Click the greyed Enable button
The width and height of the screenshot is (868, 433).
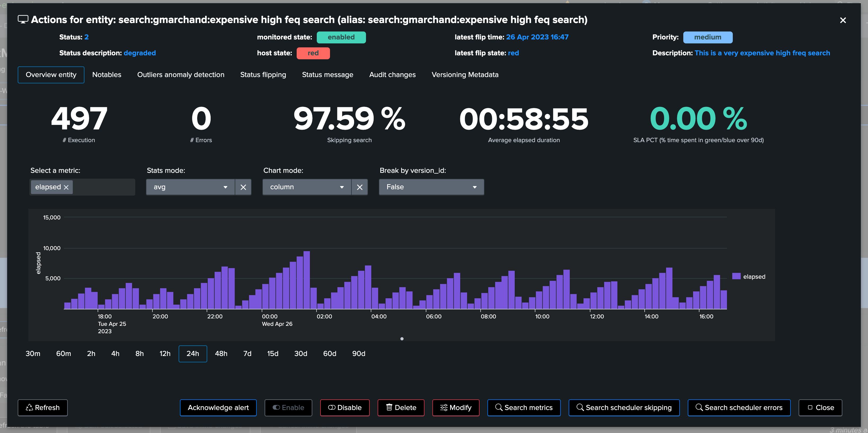(288, 408)
